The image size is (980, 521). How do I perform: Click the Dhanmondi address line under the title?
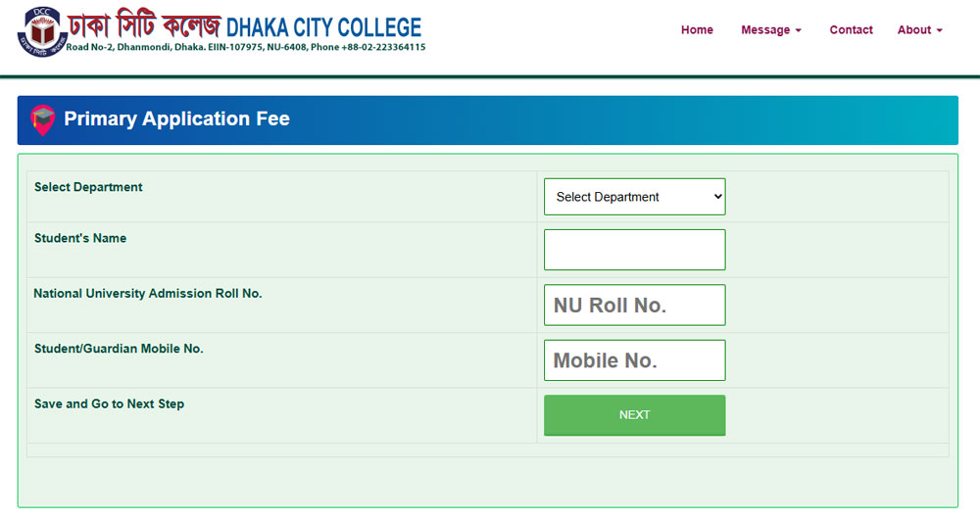tap(245, 47)
